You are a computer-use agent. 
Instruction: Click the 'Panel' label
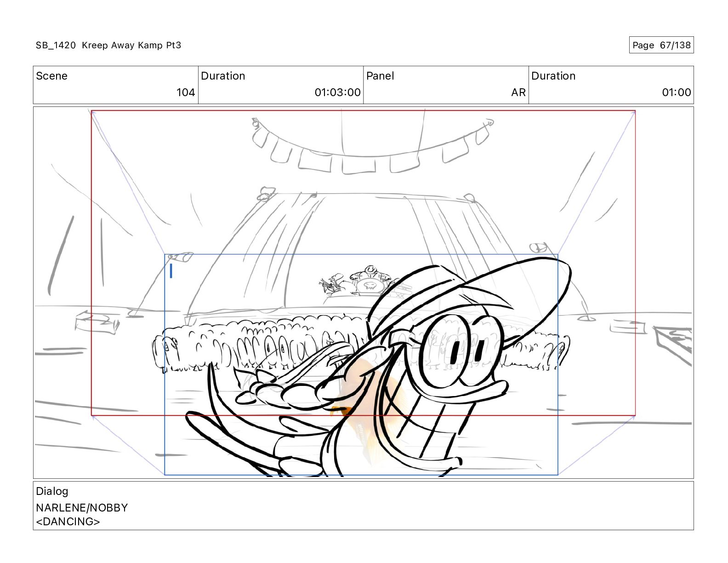(x=380, y=76)
